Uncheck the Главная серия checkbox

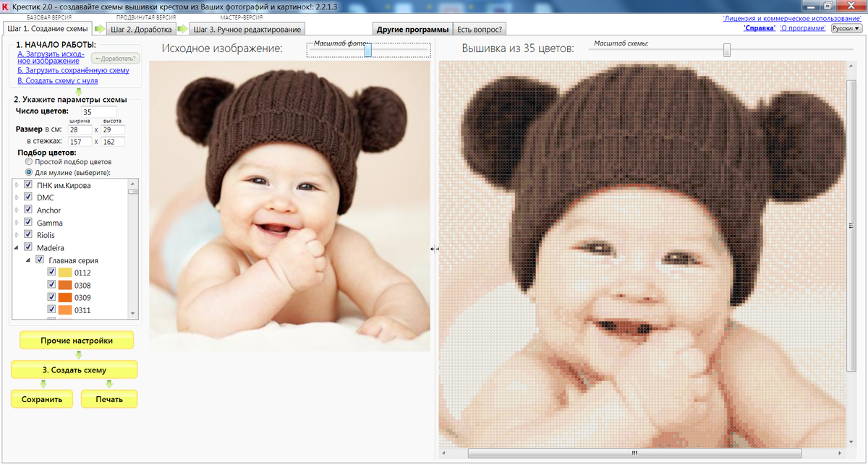40,260
